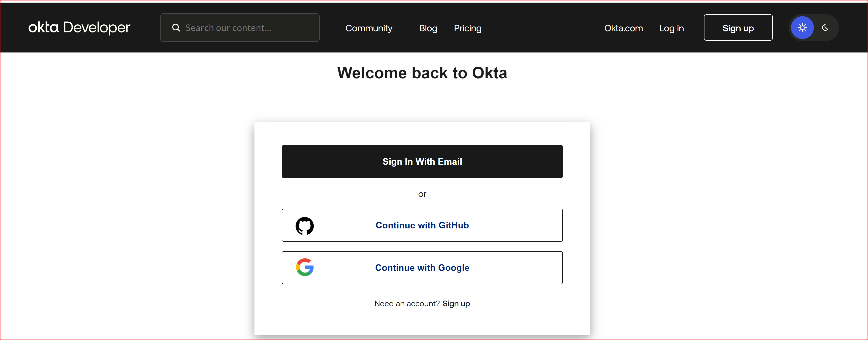Click the multicolor Google G logo
The width and height of the screenshot is (868, 340).
tap(305, 268)
